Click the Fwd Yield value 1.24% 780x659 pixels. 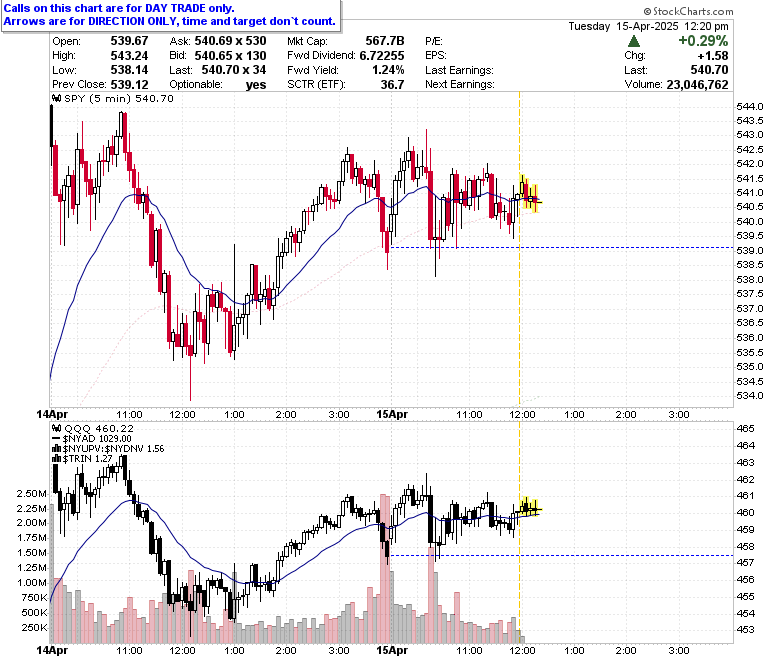pyautogui.click(x=388, y=70)
